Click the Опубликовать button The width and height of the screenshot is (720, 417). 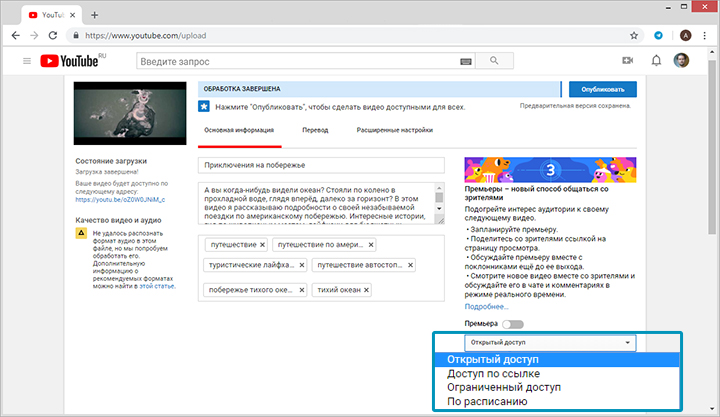point(602,89)
